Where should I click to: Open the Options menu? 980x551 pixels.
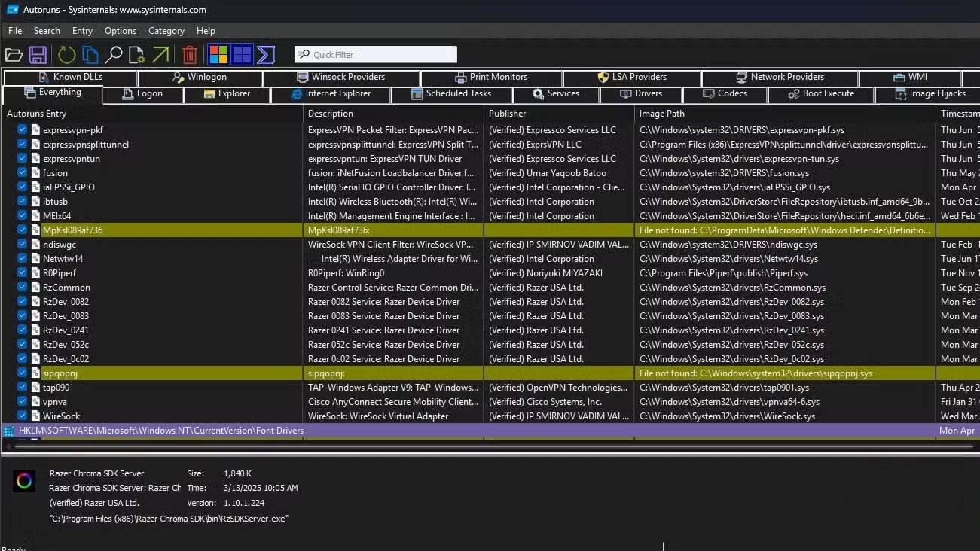click(x=121, y=31)
